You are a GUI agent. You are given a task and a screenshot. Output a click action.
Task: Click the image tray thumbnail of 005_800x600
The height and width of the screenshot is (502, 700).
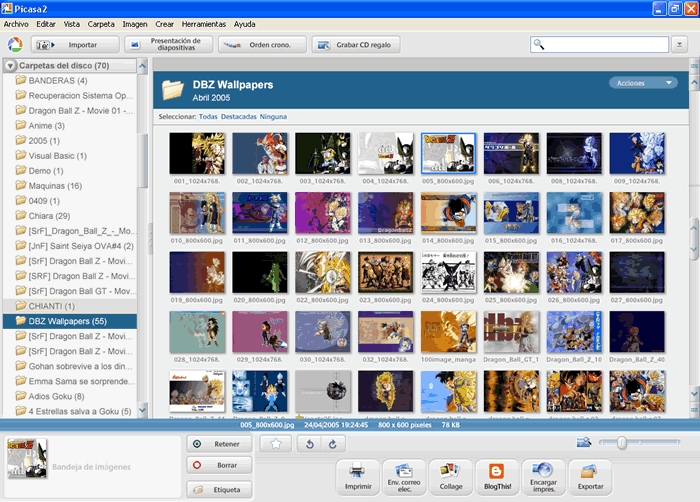pos(27,458)
